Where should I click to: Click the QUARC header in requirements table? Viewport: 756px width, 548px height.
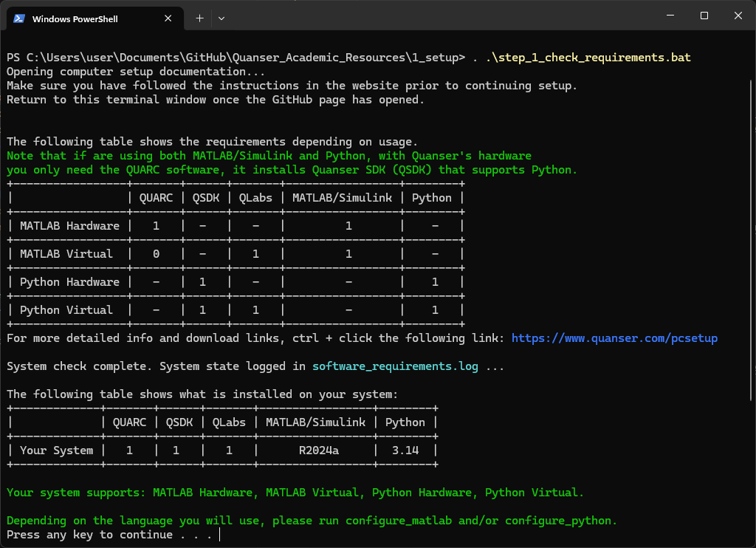tap(156, 198)
